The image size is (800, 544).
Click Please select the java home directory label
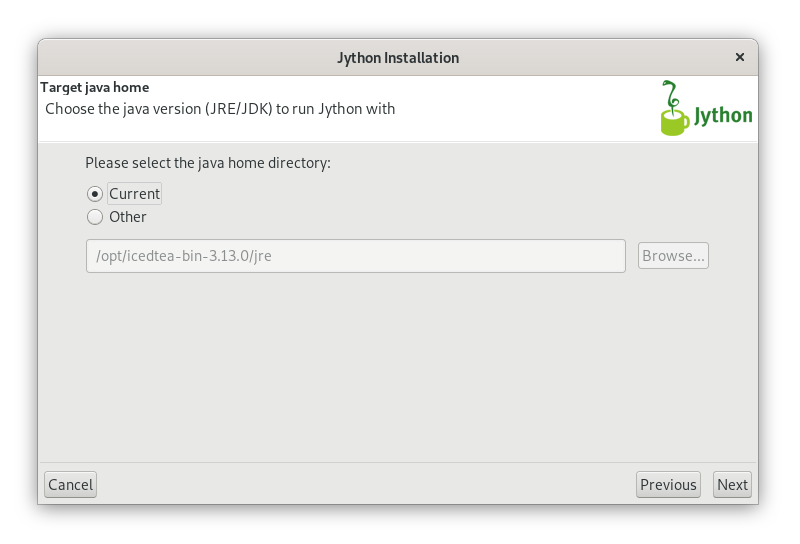click(208, 163)
